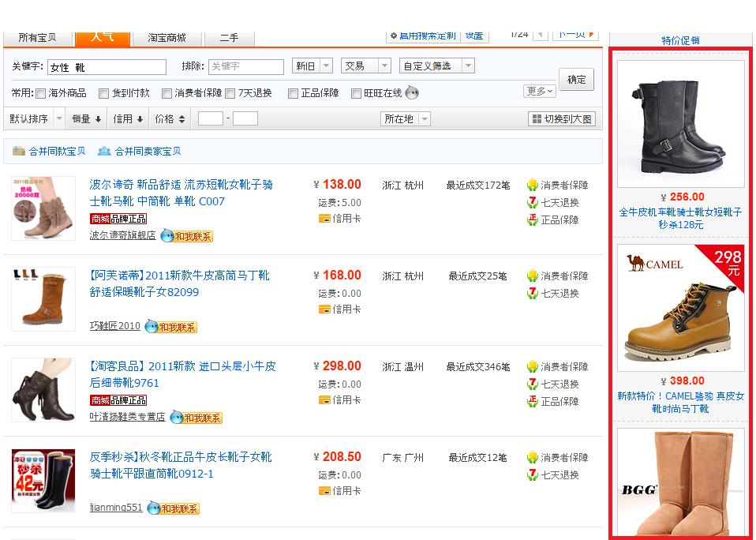Image resolution: width=756 pixels, height=540 pixels.
Task: Open the 秒杀42元 black boots thumbnail
Action: coord(43,481)
